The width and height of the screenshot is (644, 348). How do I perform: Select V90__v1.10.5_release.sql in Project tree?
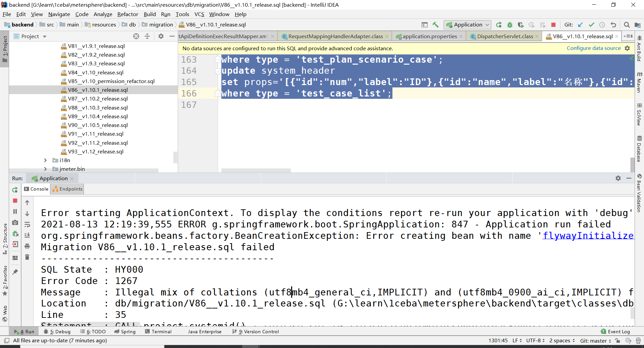[98, 125]
